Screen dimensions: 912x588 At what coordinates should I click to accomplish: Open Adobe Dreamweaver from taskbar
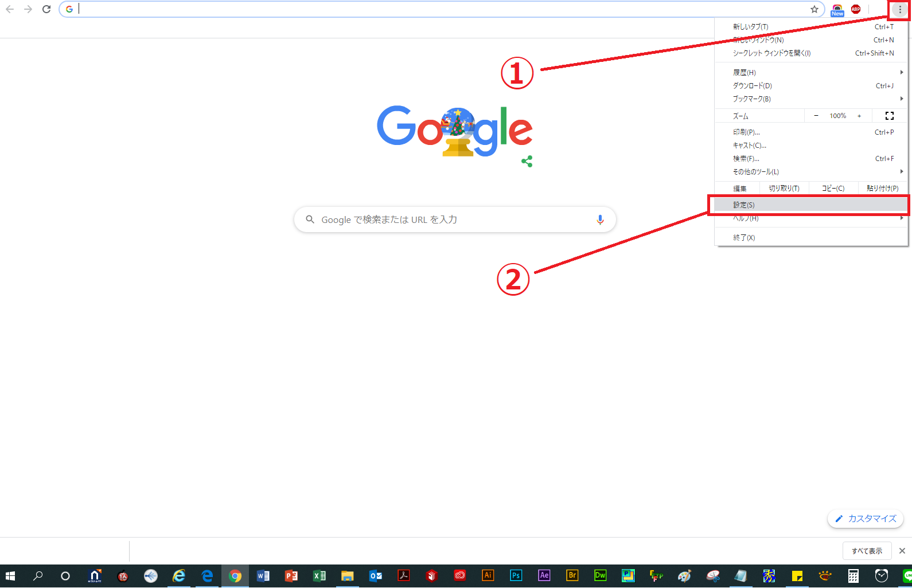(x=601, y=575)
